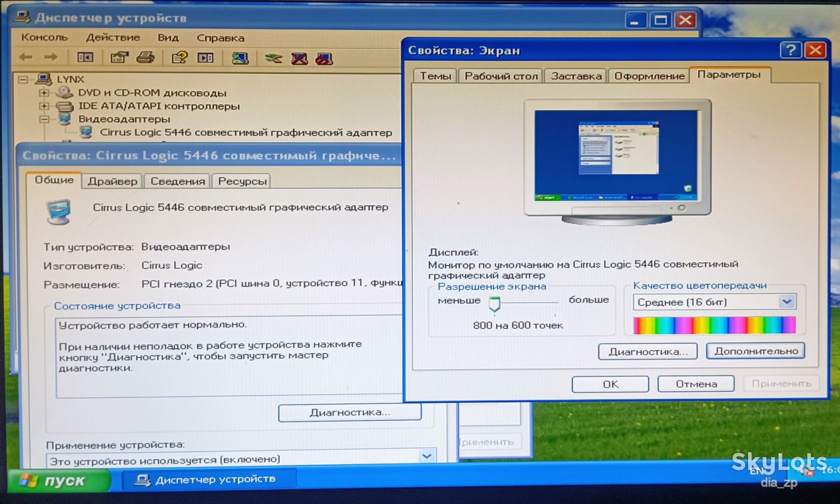
Task: Switch to the Рабочий стол tab
Action: (501, 76)
